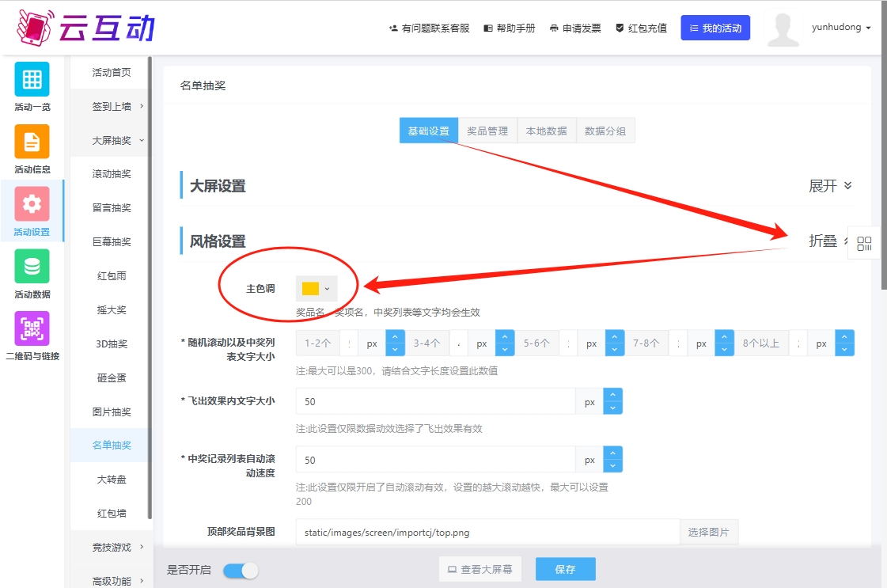Switch to the 数据分组 tab
887x588 pixels.
[x=605, y=131]
